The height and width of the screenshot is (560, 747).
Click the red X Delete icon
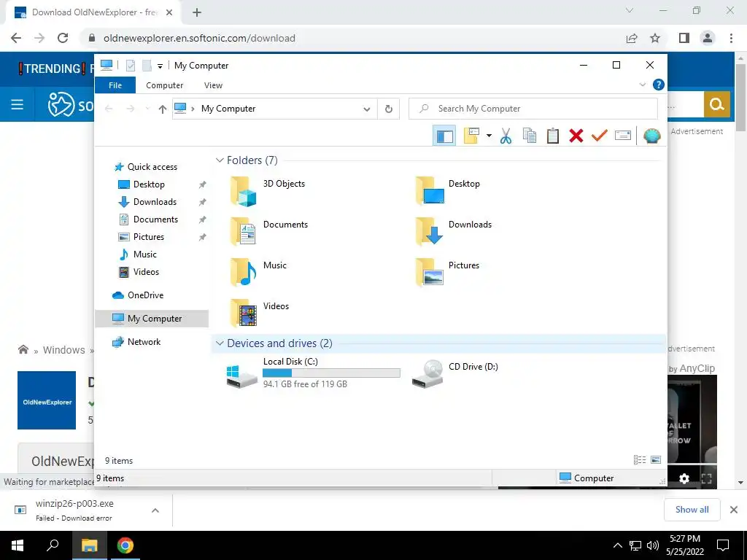[x=576, y=136]
